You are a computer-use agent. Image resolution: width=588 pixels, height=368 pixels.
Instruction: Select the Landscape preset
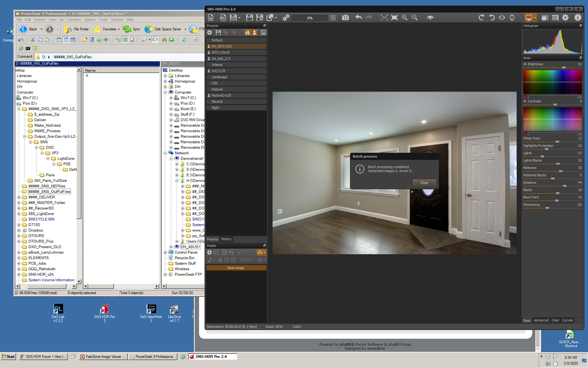(x=236, y=77)
